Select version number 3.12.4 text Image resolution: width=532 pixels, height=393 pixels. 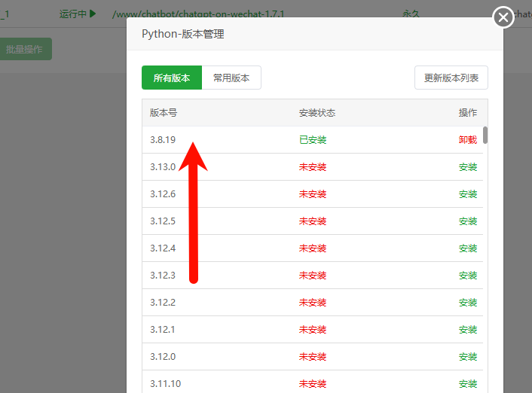[163, 248]
